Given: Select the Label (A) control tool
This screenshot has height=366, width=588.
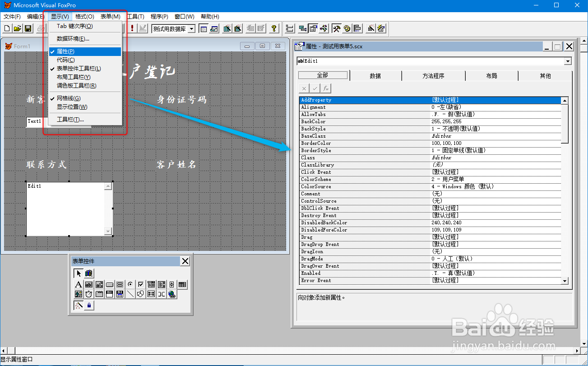Looking at the screenshot, I should (79, 284).
